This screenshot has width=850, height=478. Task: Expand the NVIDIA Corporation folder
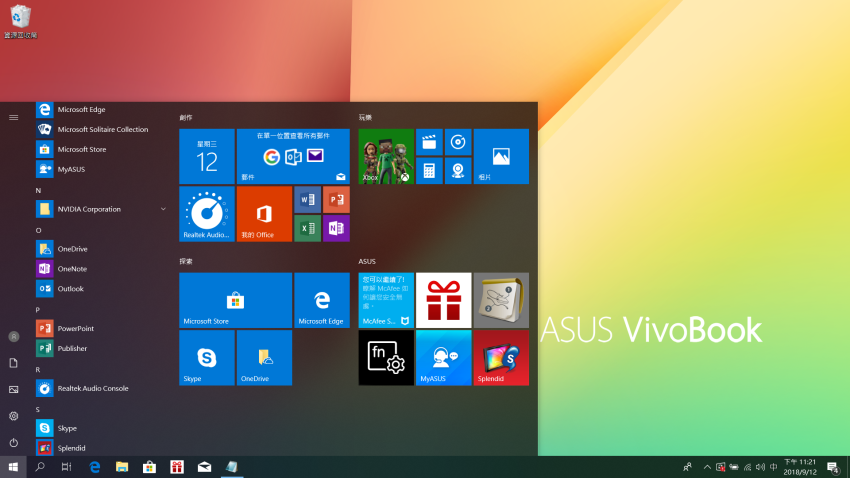pos(101,209)
